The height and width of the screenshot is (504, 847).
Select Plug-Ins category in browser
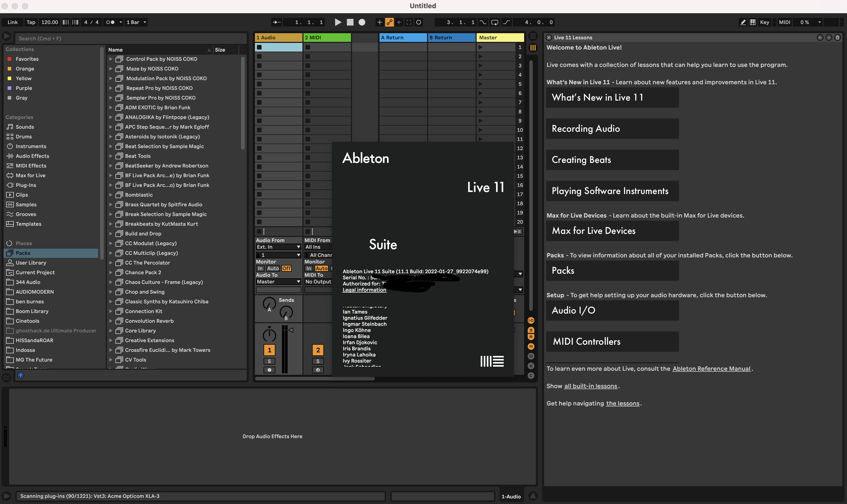click(26, 185)
